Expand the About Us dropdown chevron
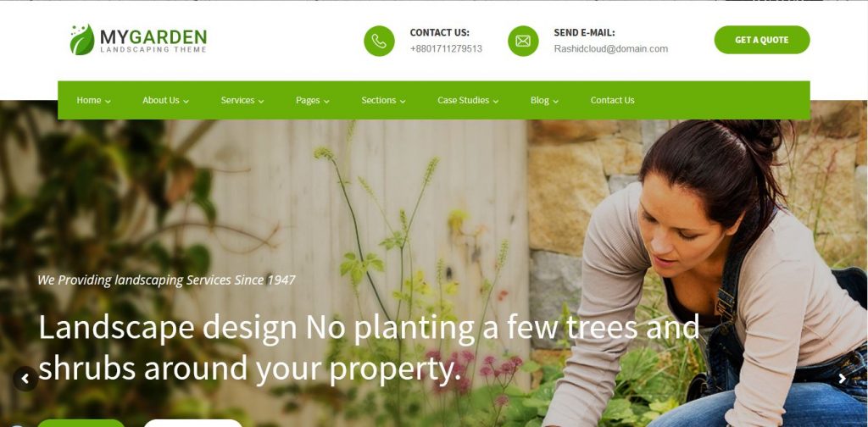The image size is (868, 427). [186, 101]
